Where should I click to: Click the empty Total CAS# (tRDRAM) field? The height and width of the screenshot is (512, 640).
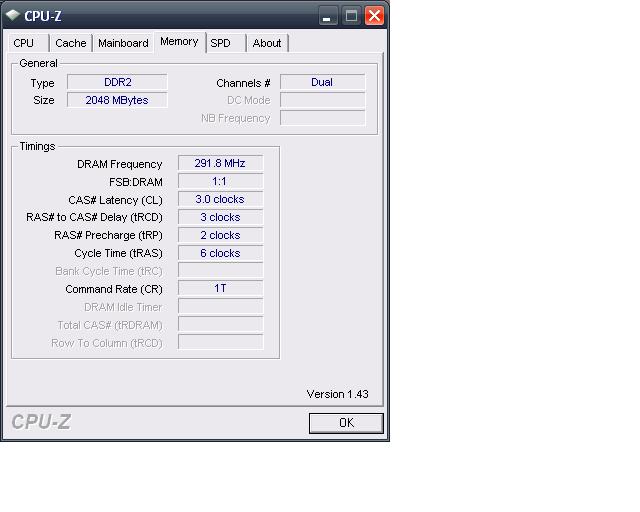(x=220, y=324)
